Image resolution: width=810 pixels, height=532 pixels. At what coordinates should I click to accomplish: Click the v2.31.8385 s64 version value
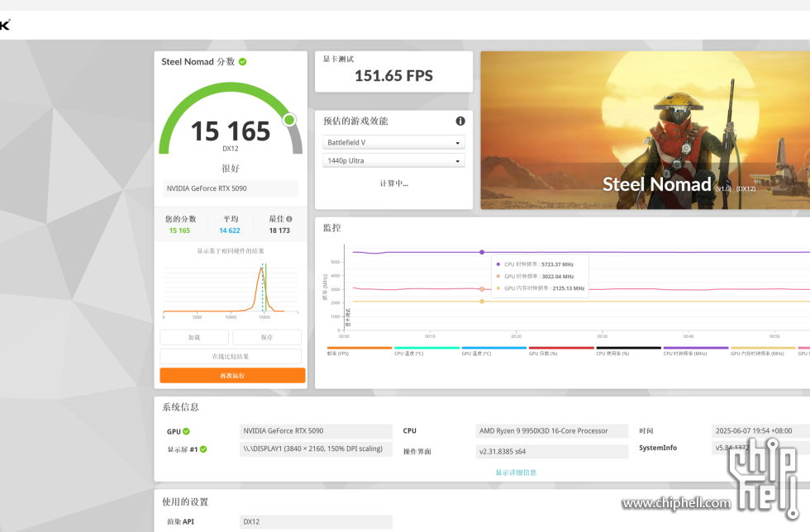(x=552, y=451)
